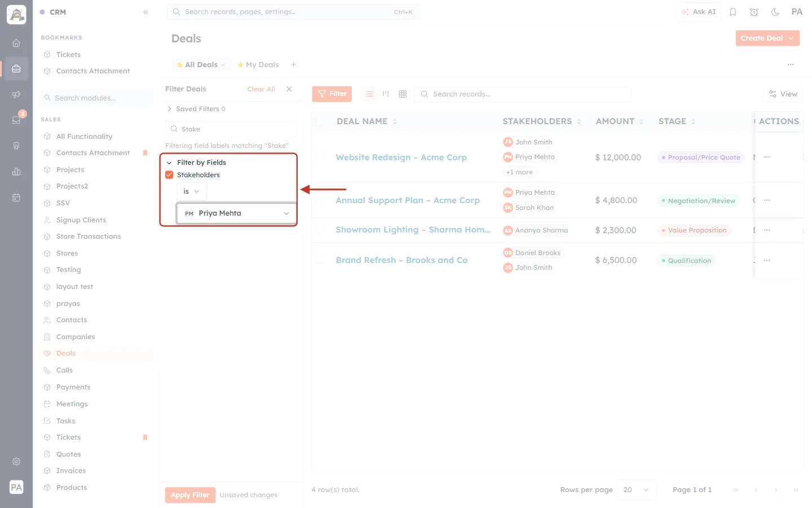The width and height of the screenshot is (812, 508).
Task: Open the home icon in left rail
Action: (16, 43)
